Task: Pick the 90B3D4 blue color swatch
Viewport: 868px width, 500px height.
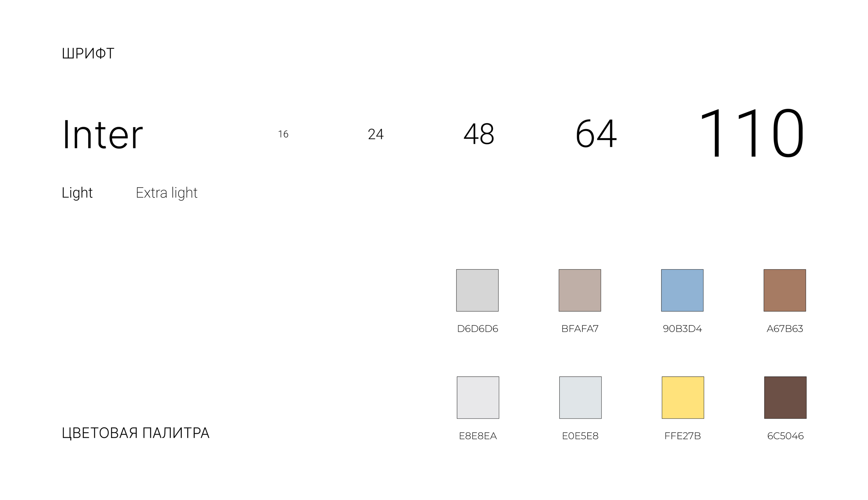Action: tap(682, 290)
